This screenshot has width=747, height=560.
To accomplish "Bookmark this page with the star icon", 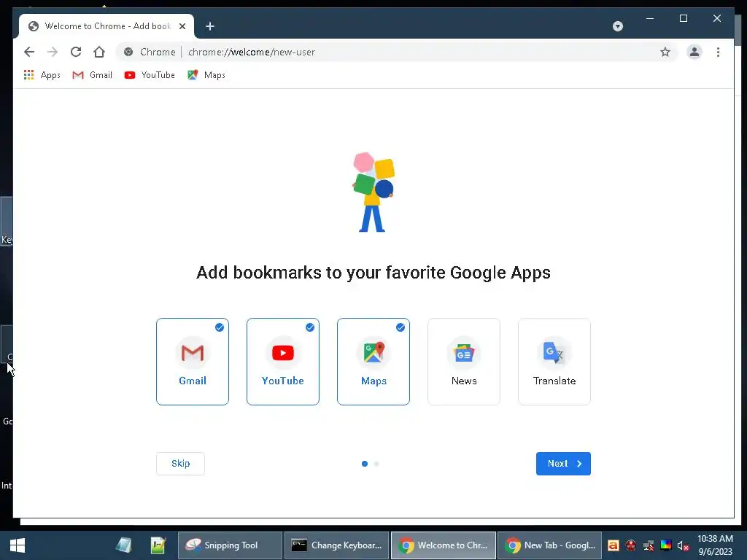I will (665, 52).
